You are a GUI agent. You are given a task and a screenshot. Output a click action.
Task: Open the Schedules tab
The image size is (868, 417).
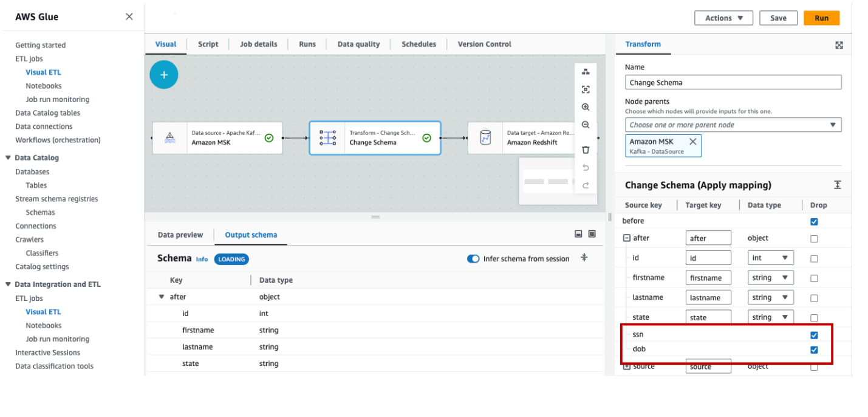pos(419,44)
